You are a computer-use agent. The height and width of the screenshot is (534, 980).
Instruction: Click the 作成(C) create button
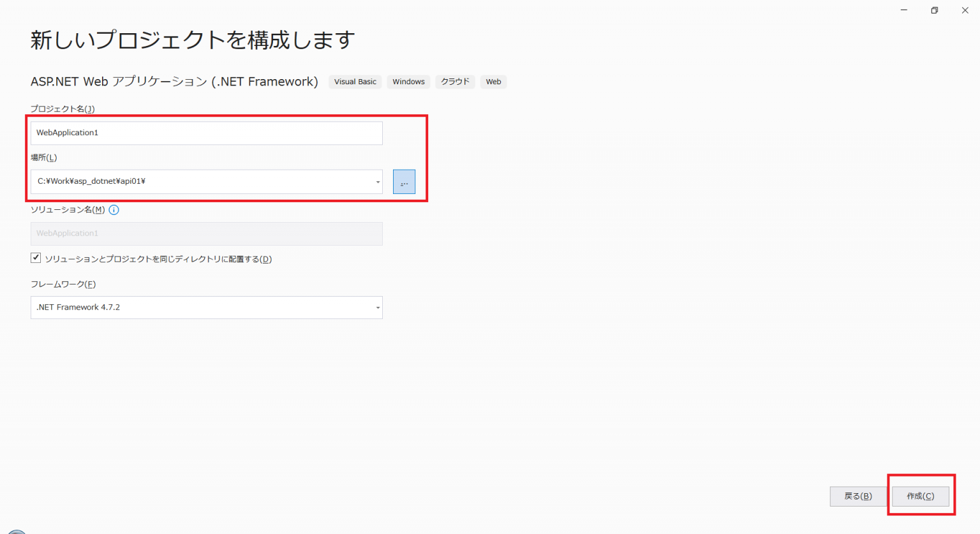click(921, 496)
